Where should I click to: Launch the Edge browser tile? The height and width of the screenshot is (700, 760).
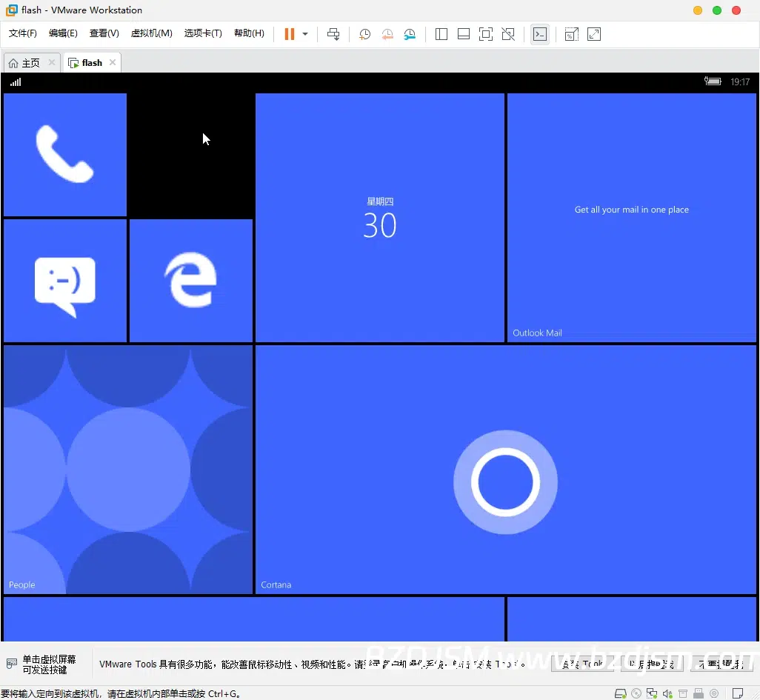191,281
